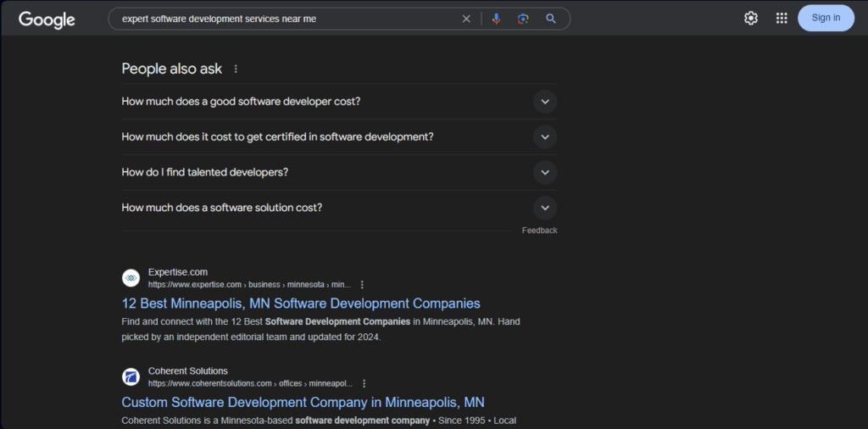Click the magnifying glass search button
The width and height of the screenshot is (868, 429).
click(x=551, y=19)
